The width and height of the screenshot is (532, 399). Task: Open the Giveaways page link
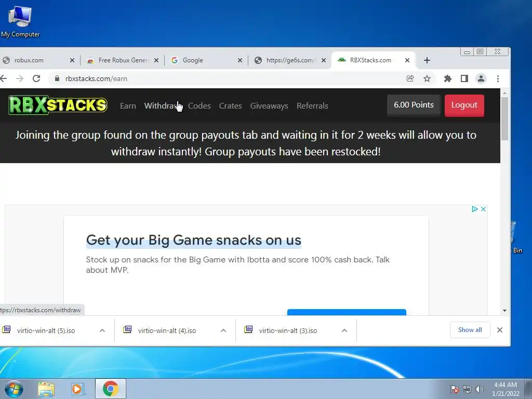pyautogui.click(x=269, y=106)
